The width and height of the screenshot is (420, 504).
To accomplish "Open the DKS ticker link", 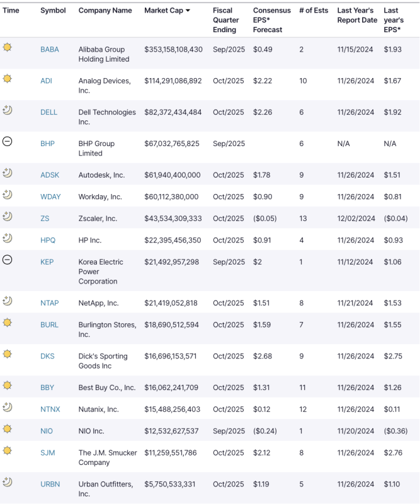I will (x=47, y=356).
